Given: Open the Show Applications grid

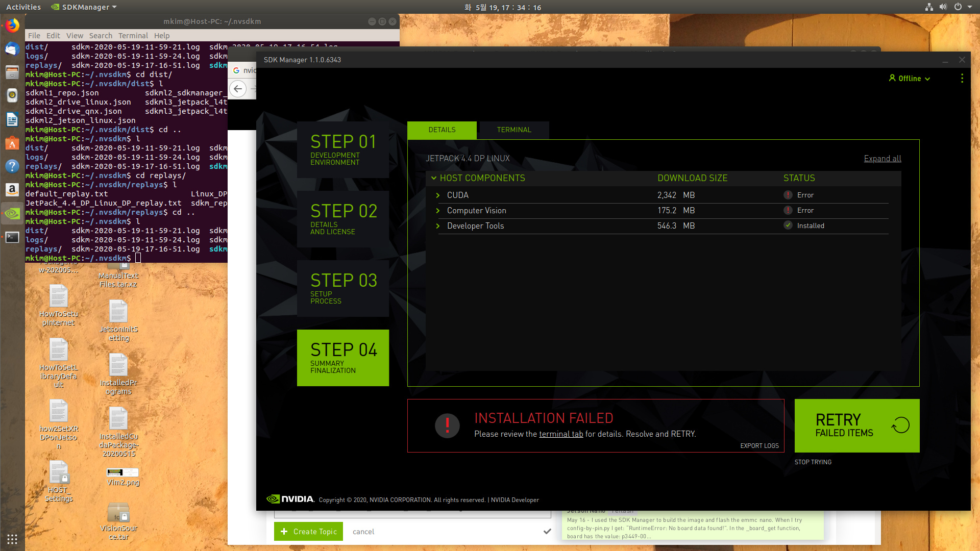Looking at the screenshot, I should tap(12, 539).
